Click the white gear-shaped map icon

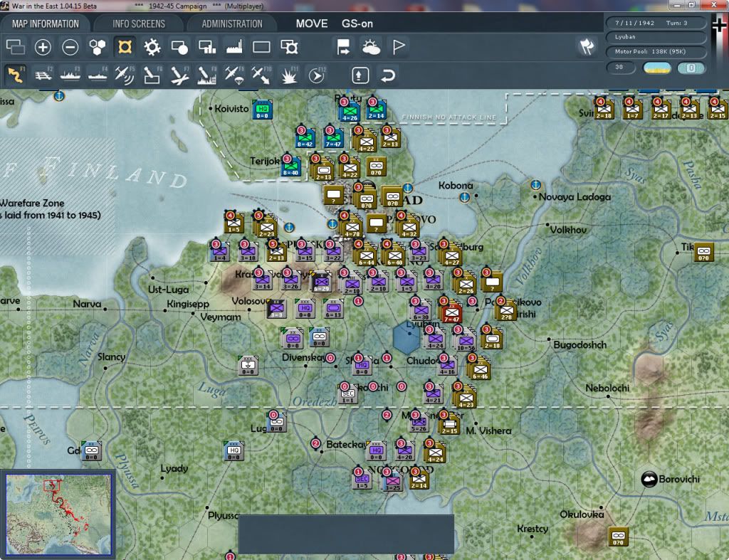coord(152,47)
